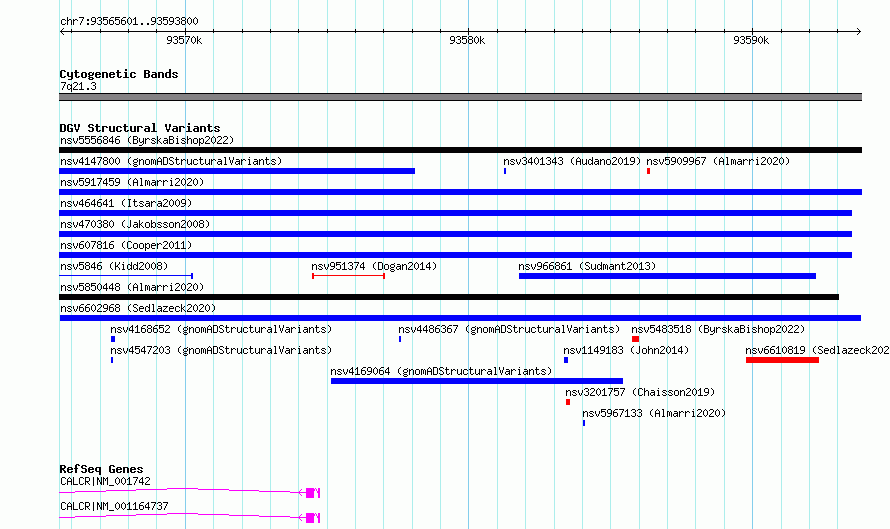Click the CALCR NM_001742 exon block
The height and width of the screenshot is (529, 890).
click(310, 493)
